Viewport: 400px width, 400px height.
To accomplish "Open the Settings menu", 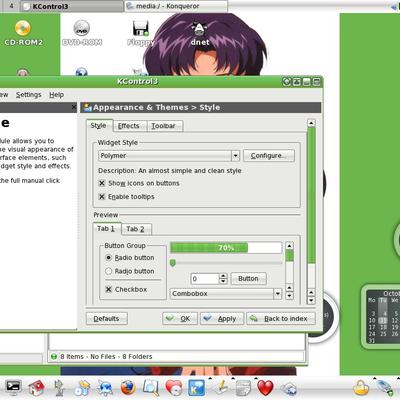I will point(29,95).
